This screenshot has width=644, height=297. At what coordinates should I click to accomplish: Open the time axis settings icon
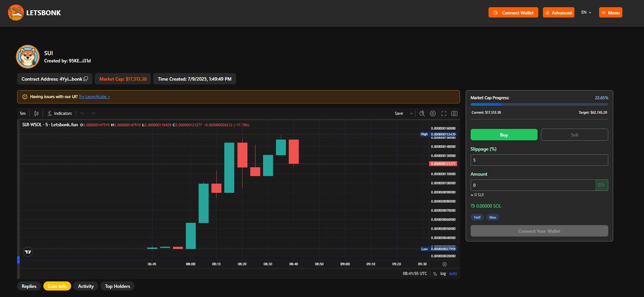point(444,264)
